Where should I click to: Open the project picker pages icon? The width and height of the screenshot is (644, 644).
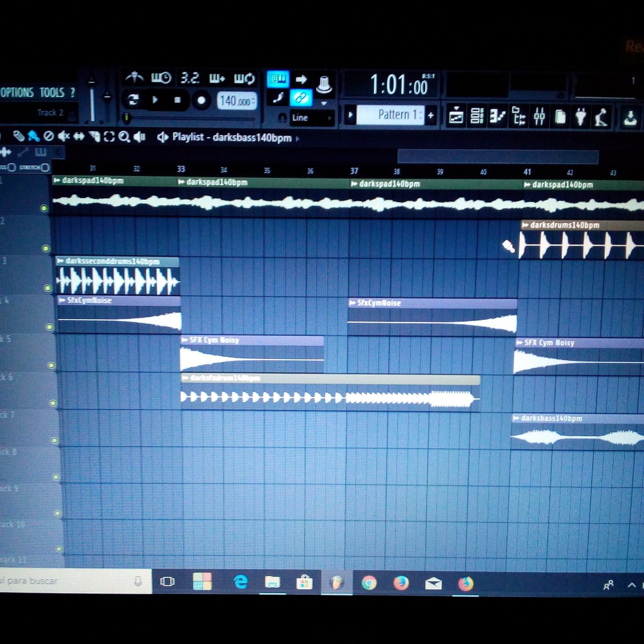[560, 116]
